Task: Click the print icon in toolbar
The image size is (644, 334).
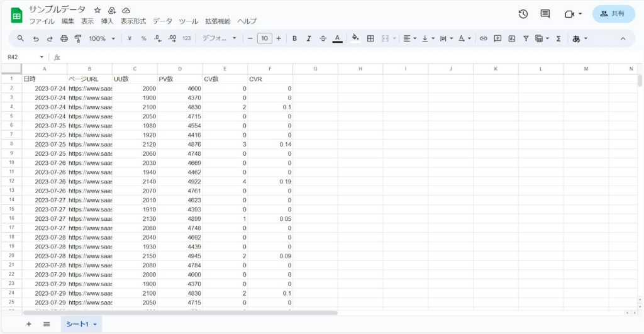Action: (64, 38)
